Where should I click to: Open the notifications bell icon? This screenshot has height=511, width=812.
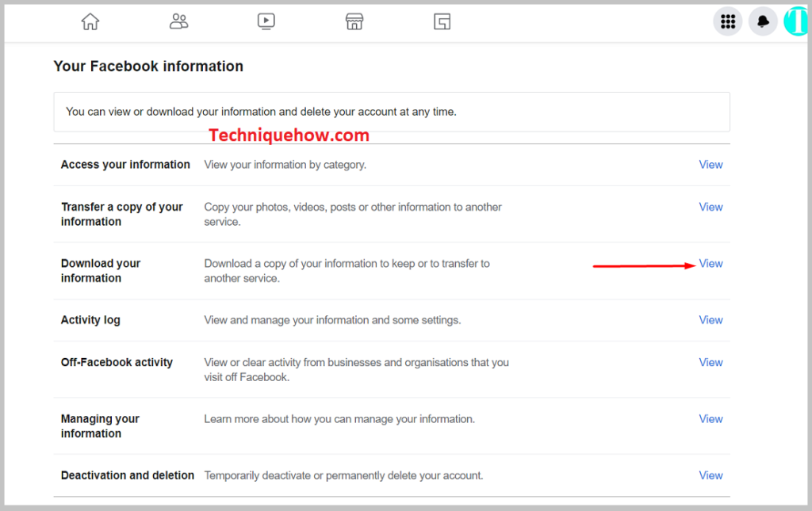tap(763, 21)
